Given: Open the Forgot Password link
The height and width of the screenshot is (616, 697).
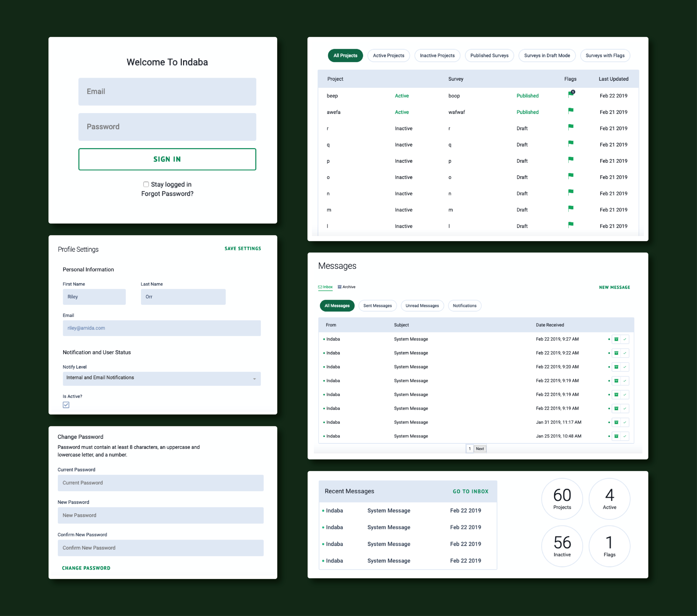Looking at the screenshot, I should [x=167, y=194].
